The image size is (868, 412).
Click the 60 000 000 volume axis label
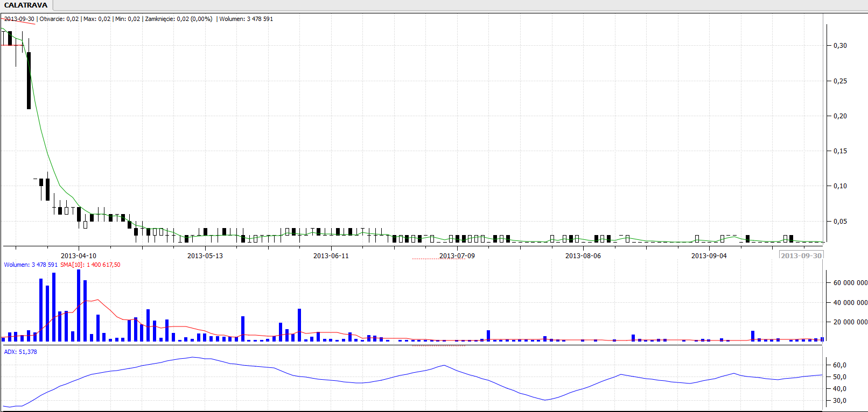850,283
